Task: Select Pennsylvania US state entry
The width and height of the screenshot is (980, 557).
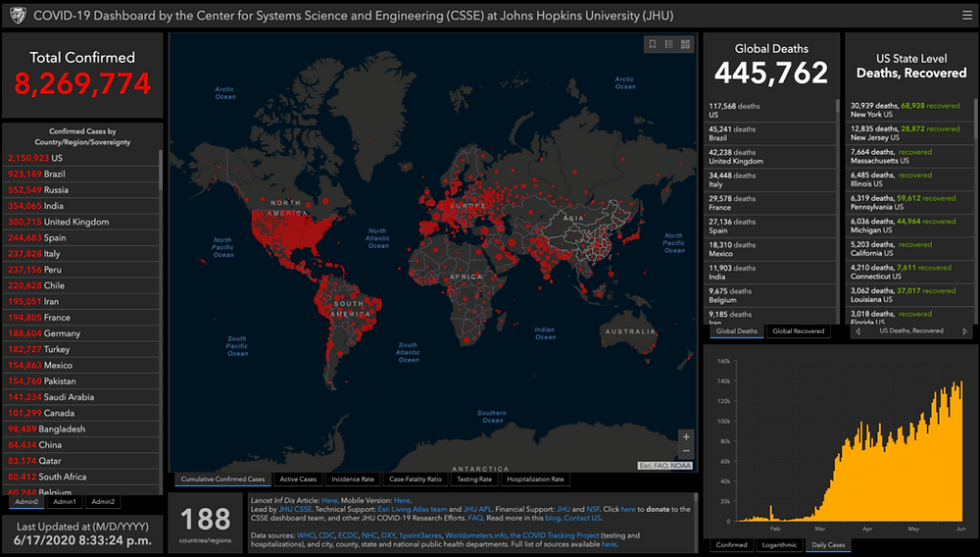Action: [910, 203]
